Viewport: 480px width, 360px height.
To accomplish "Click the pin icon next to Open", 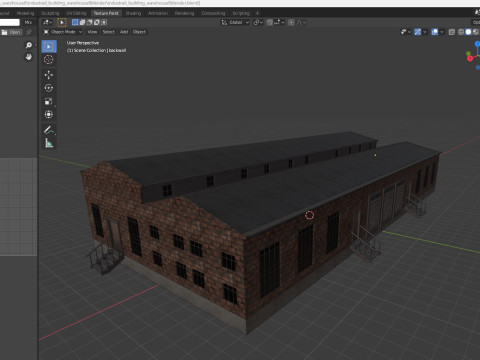I will pos(29,32).
